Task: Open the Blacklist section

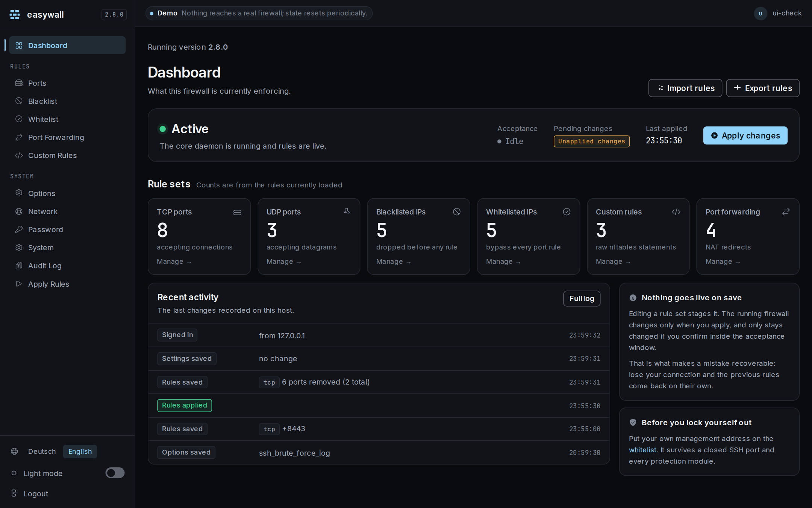Action: [67, 101]
